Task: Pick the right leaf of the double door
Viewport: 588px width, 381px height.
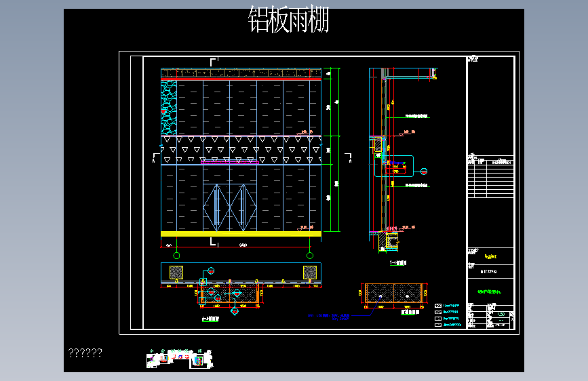Action: click(243, 207)
